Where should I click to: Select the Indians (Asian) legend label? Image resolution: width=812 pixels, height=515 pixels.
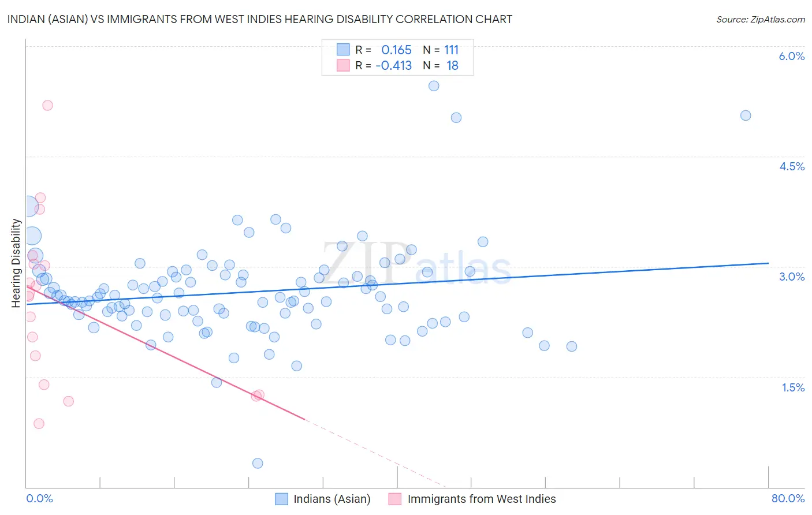pos(332,499)
